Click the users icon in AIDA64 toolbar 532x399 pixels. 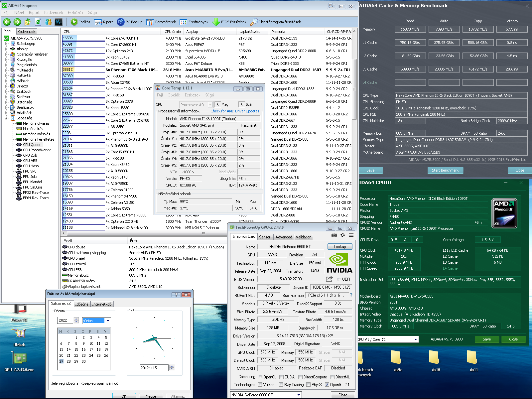(x=49, y=22)
